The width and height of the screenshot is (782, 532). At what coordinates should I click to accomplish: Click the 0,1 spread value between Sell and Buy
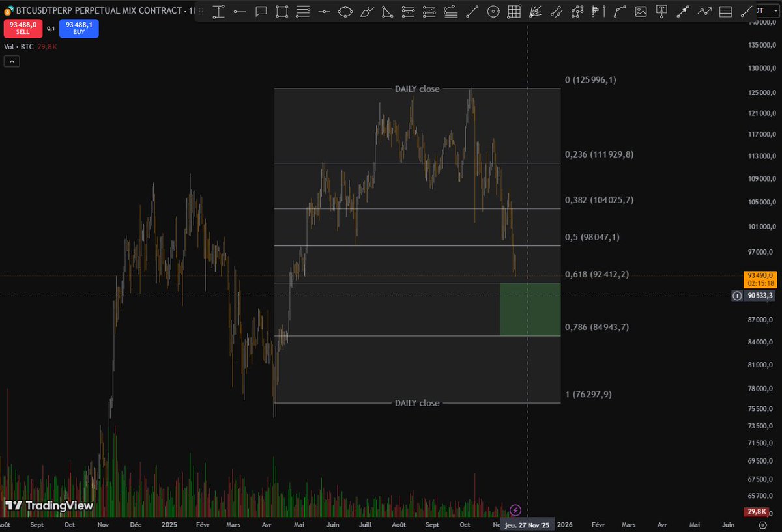[x=50, y=28]
